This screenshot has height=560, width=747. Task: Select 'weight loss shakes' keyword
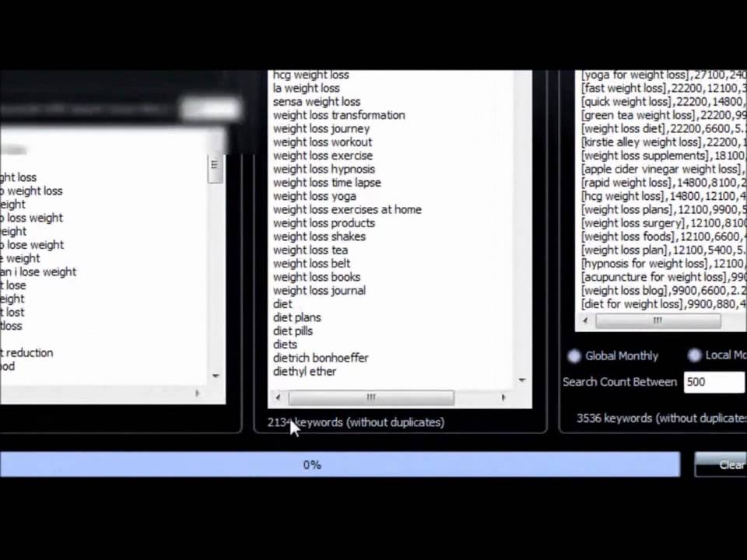[x=320, y=236]
